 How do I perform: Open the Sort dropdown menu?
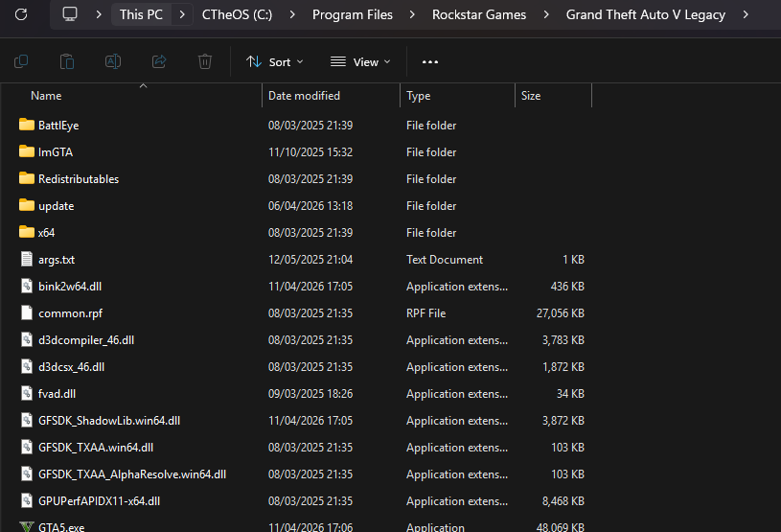274,61
